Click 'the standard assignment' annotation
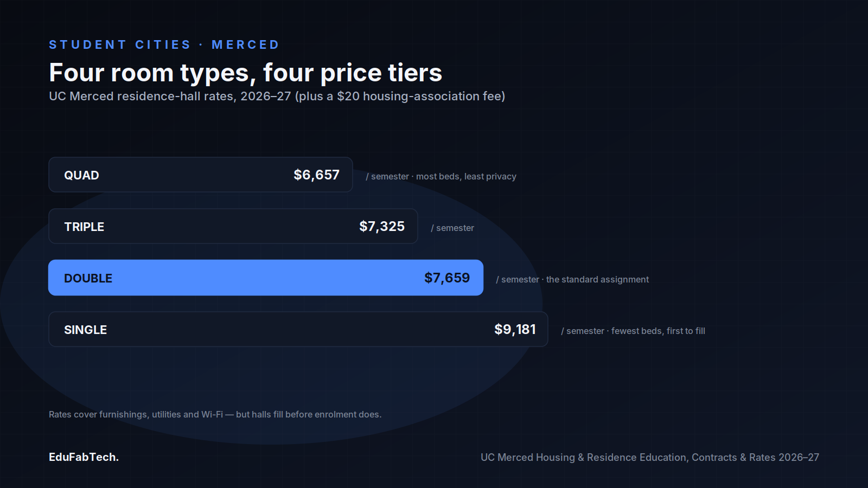The height and width of the screenshot is (488, 868). (597, 279)
